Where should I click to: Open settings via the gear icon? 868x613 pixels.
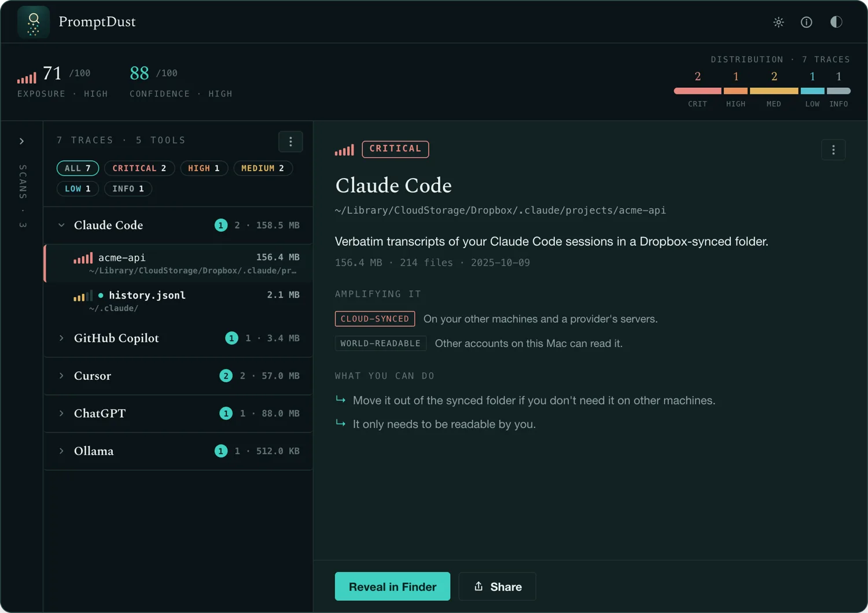coord(778,22)
